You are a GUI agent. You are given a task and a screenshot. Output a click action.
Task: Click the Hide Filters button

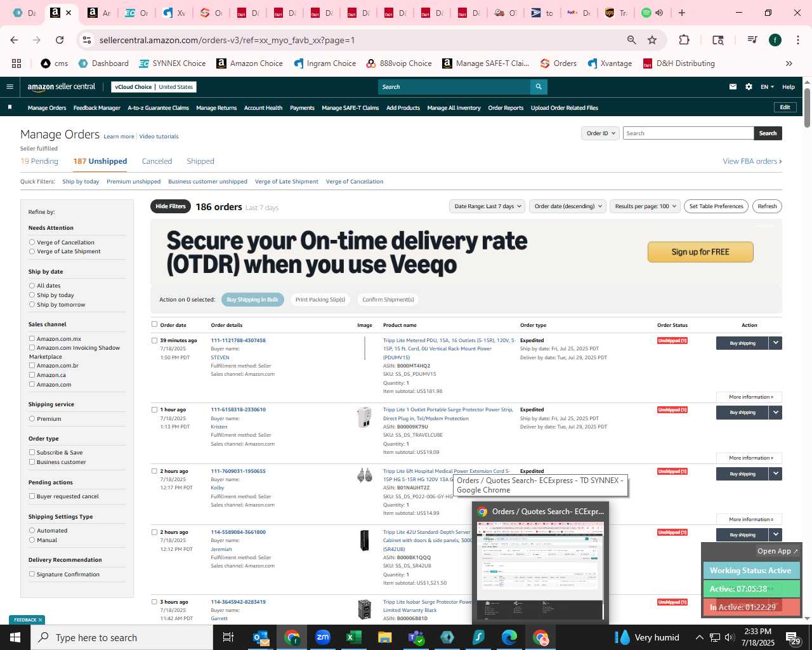tap(171, 206)
